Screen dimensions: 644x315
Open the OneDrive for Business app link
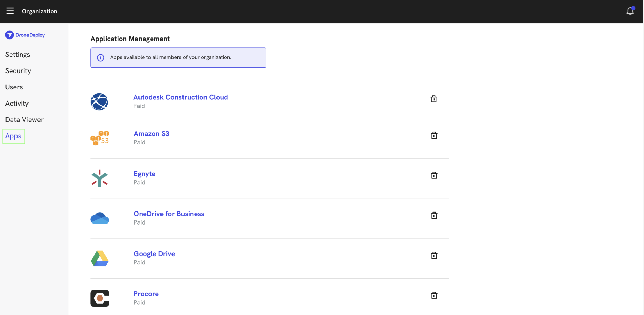(169, 214)
